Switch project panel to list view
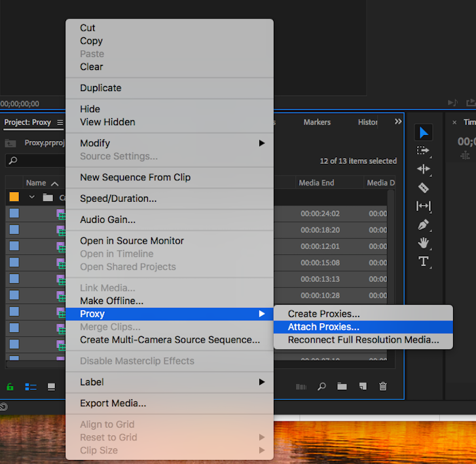Viewport: 476px width, 464px height. tap(31, 387)
